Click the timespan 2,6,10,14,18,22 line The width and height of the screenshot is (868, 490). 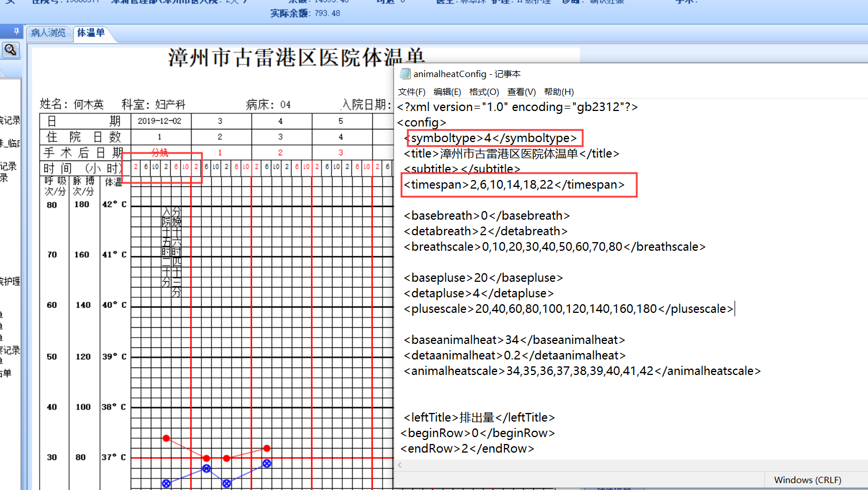[514, 185]
